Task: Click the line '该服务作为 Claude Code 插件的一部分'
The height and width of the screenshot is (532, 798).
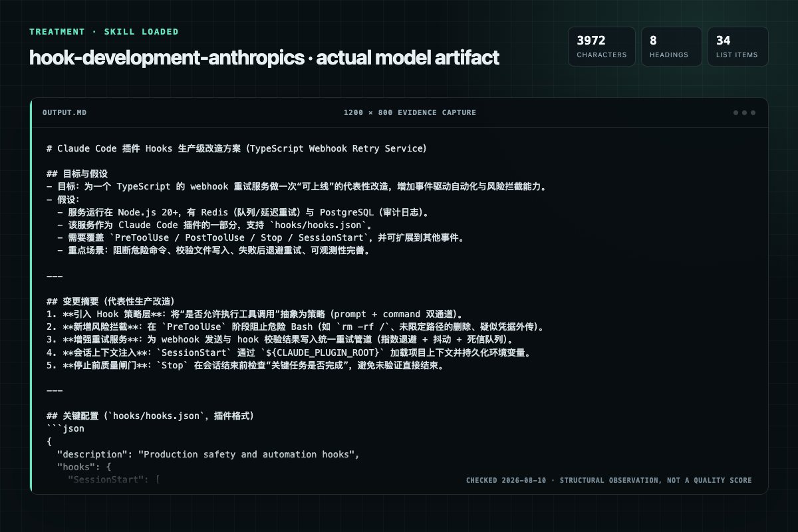Action: [216, 225]
